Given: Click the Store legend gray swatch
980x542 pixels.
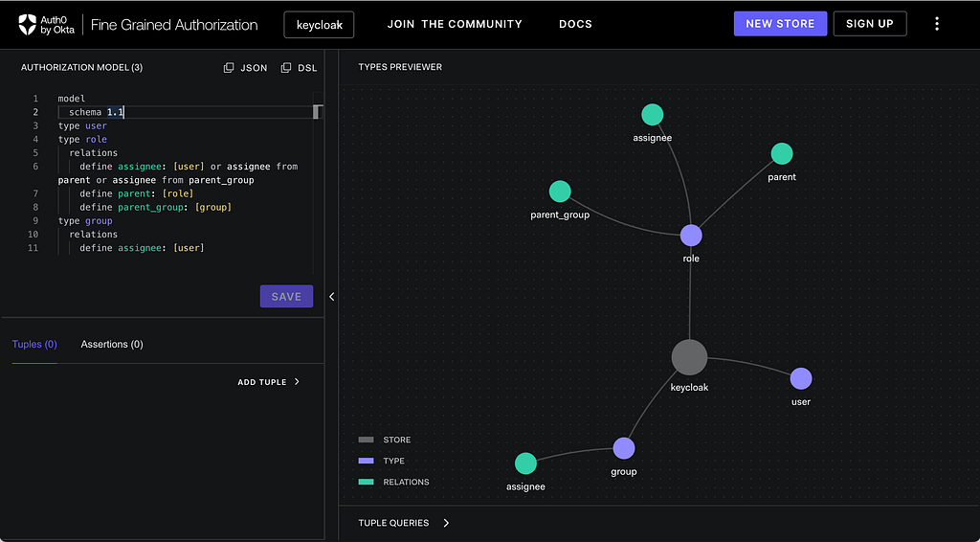Looking at the screenshot, I should click(x=366, y=440).
